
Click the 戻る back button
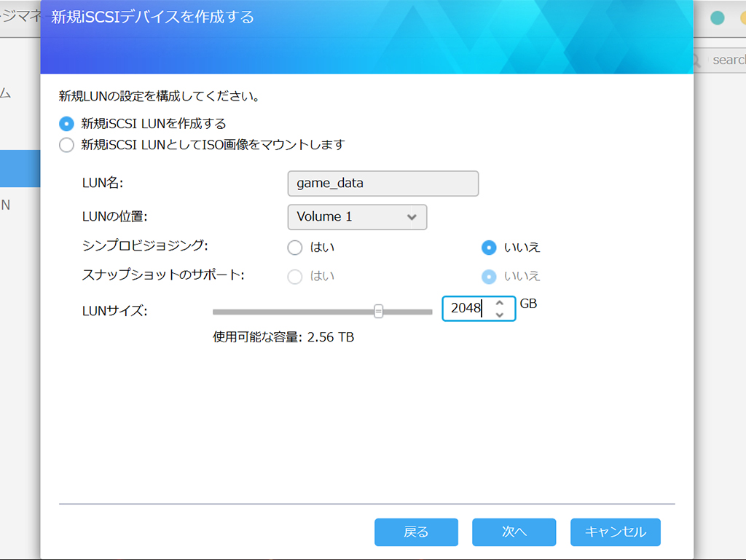coord(416,532)
